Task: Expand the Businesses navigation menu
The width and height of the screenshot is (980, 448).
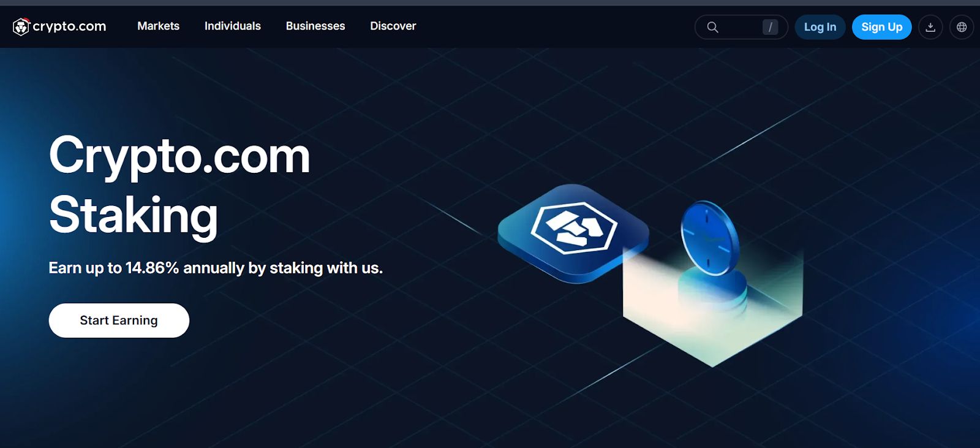Action: click(315, 26)
